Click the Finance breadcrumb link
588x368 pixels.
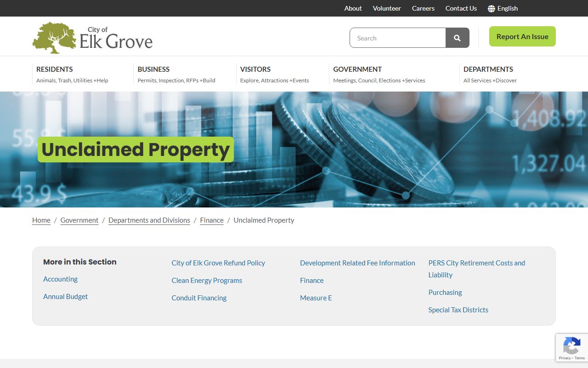coord(212,220)
